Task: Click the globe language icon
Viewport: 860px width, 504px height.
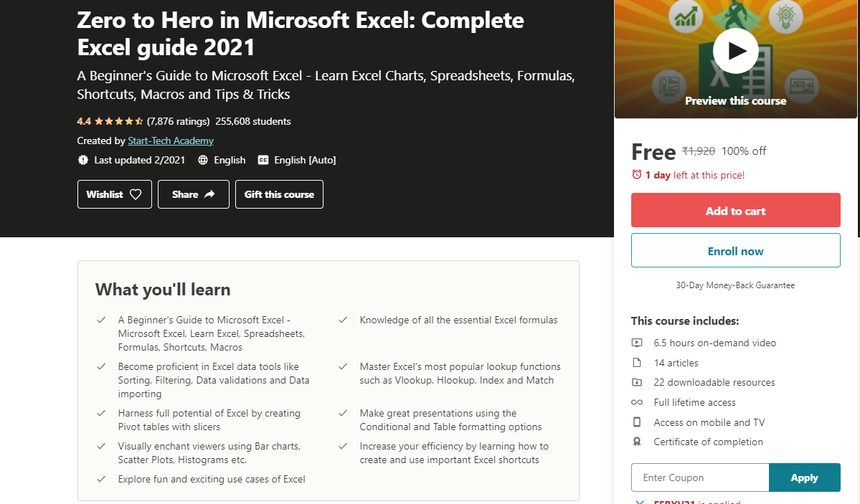Action: click(x=203, y=160)
